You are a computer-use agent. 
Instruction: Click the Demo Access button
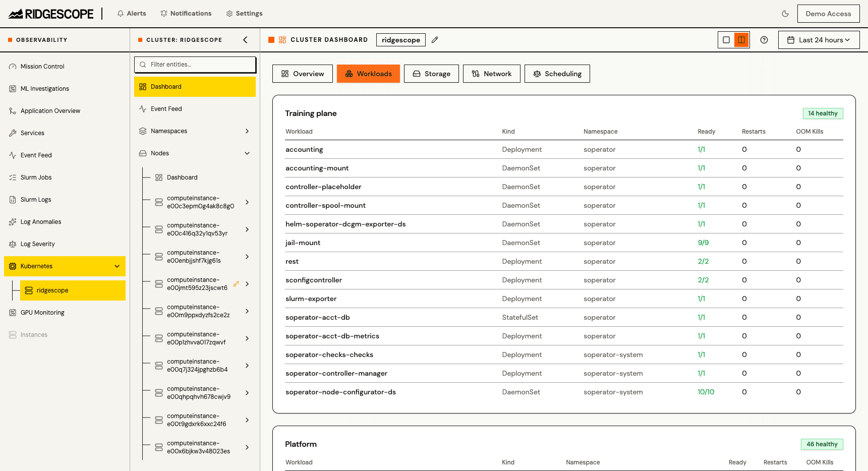[828, 14]
